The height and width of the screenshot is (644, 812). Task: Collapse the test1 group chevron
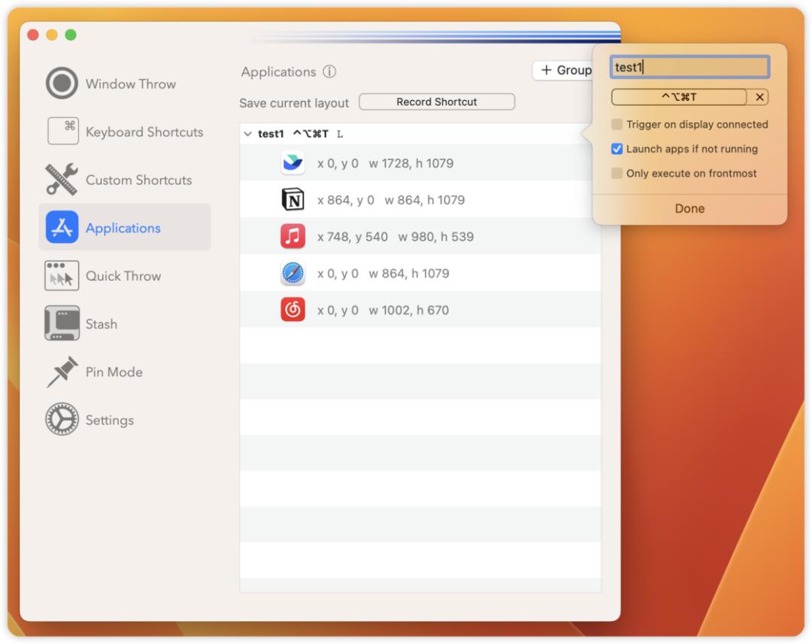coord(248,134)
